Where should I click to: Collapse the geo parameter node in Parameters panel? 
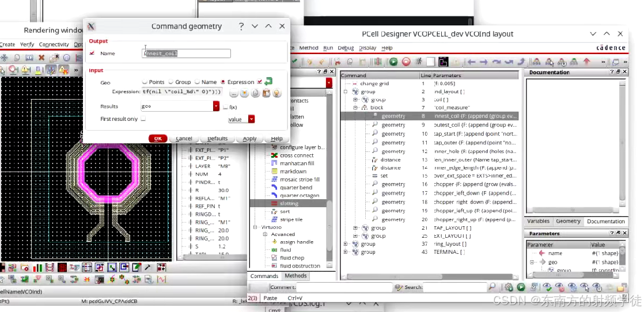click(x=533, y=262)
